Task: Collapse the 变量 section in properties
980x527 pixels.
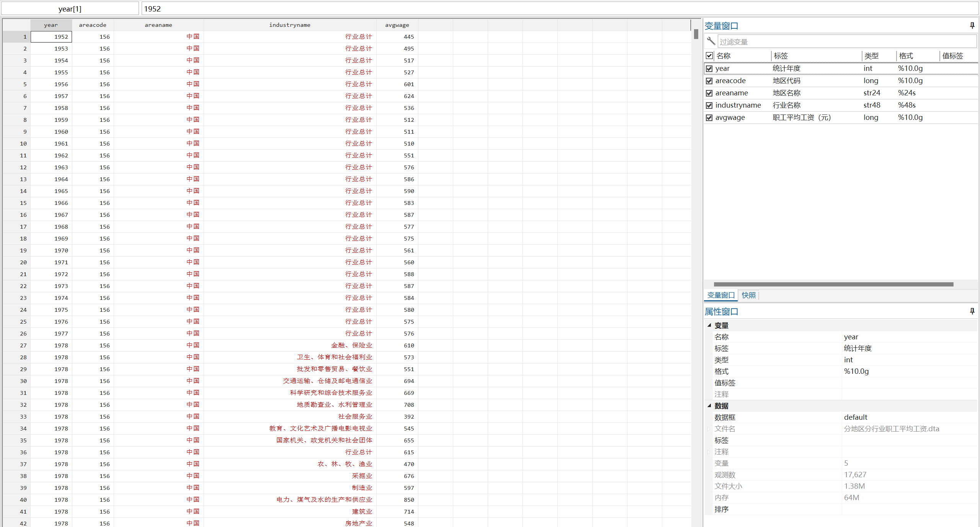Action: click(x=709, y=325)
